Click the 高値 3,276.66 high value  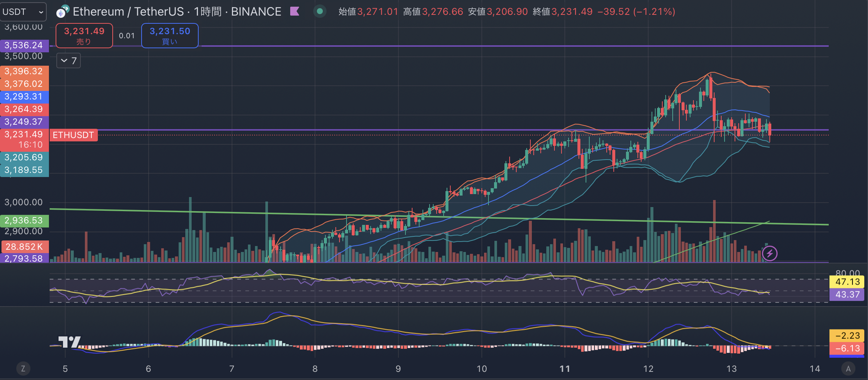433,12
